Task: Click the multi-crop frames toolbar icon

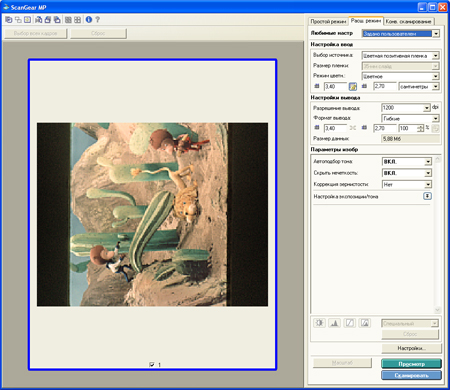Action: pyautogui.click(x=18, y=20)
